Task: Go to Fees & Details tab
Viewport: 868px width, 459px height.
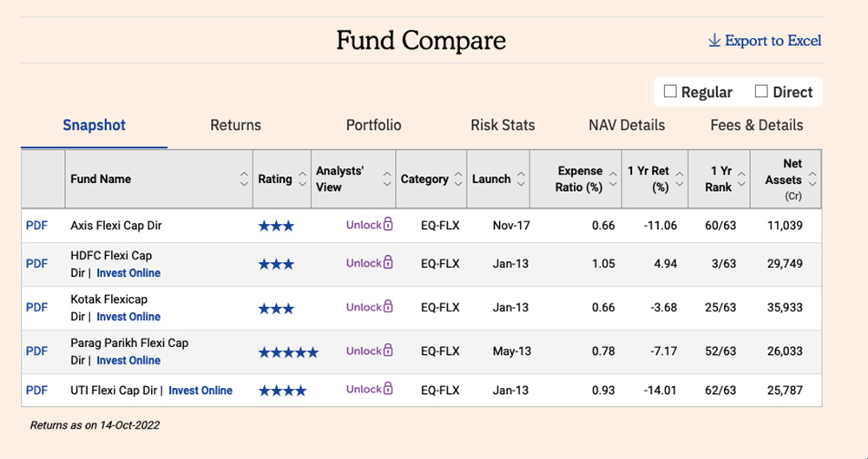Action: point(756,125)
